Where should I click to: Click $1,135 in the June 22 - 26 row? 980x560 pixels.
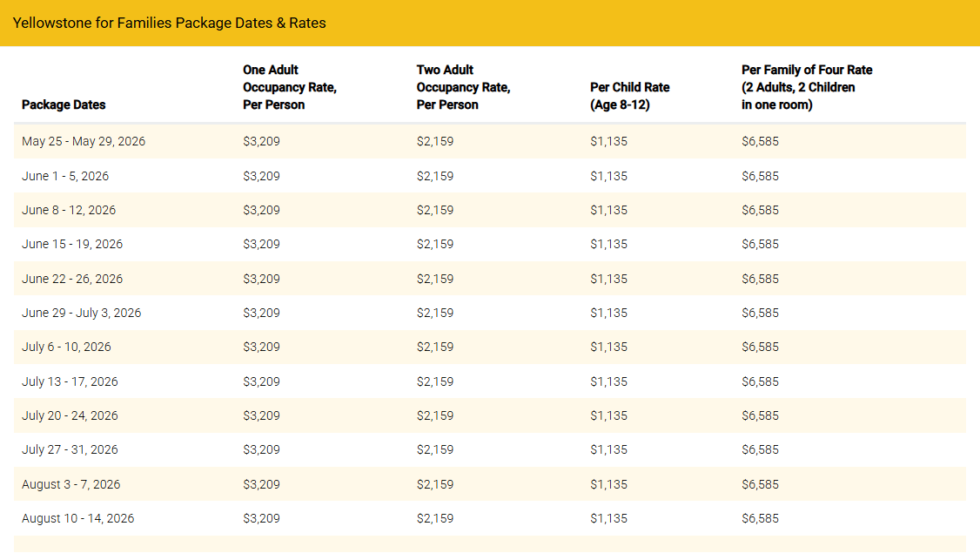(608, 279)
